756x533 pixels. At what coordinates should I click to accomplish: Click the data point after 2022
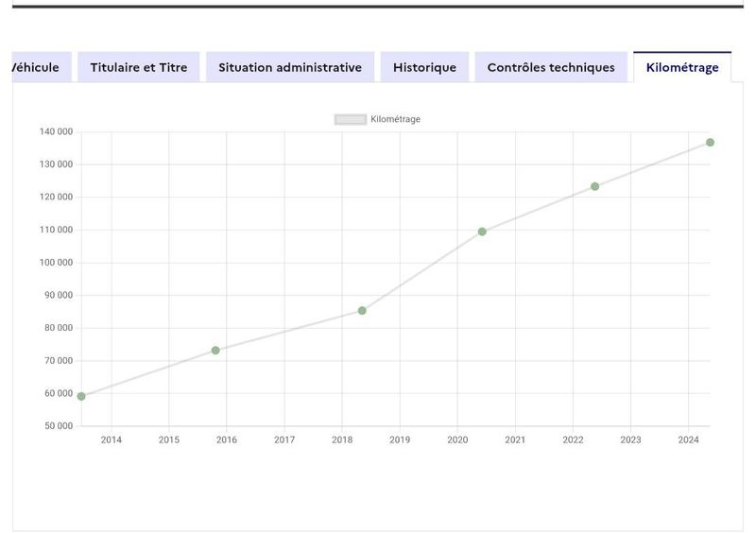pos(595,187)
